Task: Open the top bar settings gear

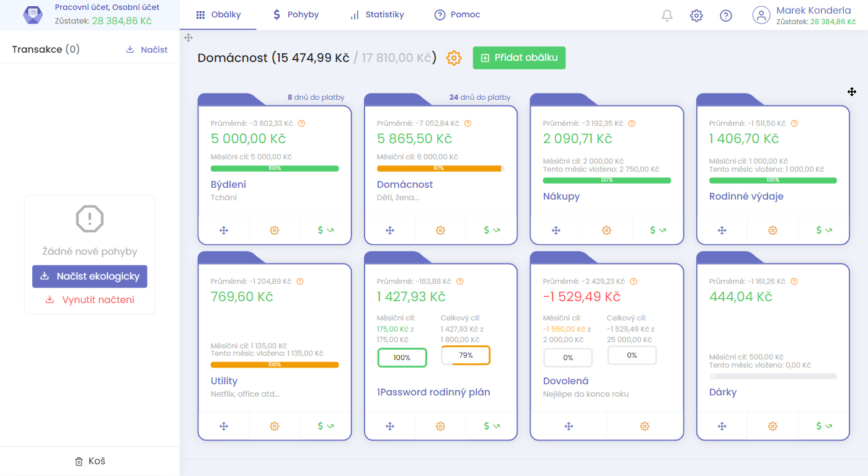Action: [696, 15]
